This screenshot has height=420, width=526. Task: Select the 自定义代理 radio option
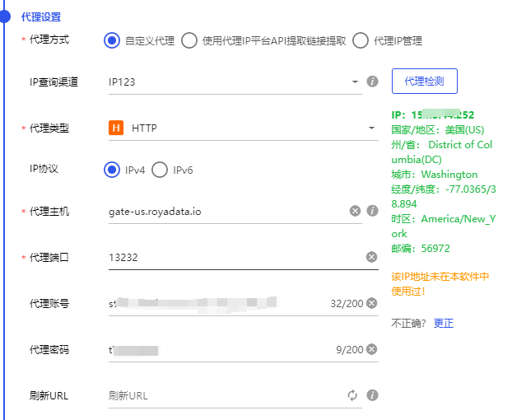click(112, 40)
